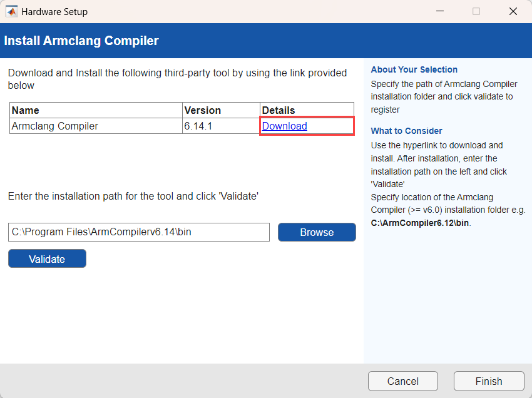Click the Hardware Setup window title text
The width and height of the screenshot is (532, 398).
point(55,11)
